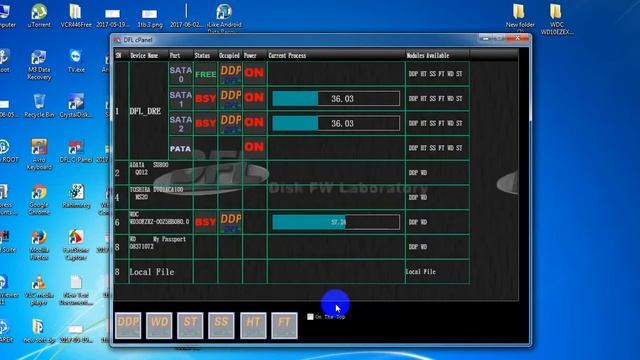640x360 pixels.
Task: Click the BSY status of SATA 1
Action: click(205, 99)
